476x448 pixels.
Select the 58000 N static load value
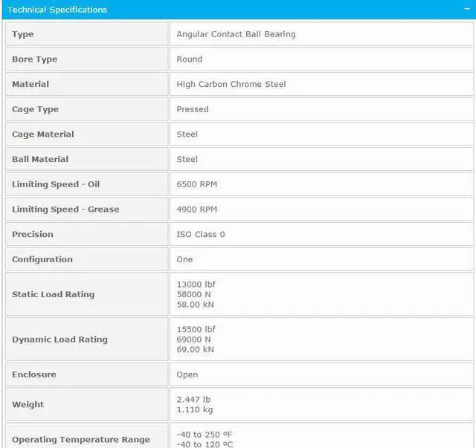pyautogui.click(x=195, y=294)
